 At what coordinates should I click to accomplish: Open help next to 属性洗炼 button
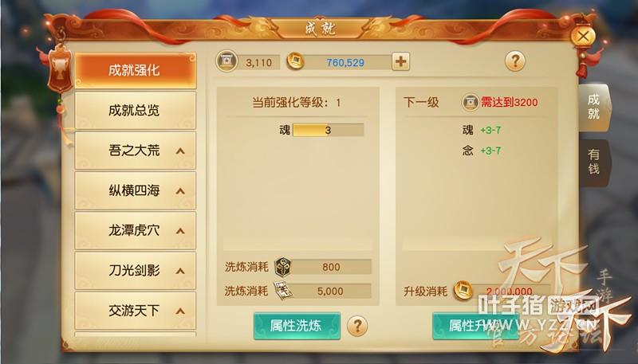tap(357, 326)
